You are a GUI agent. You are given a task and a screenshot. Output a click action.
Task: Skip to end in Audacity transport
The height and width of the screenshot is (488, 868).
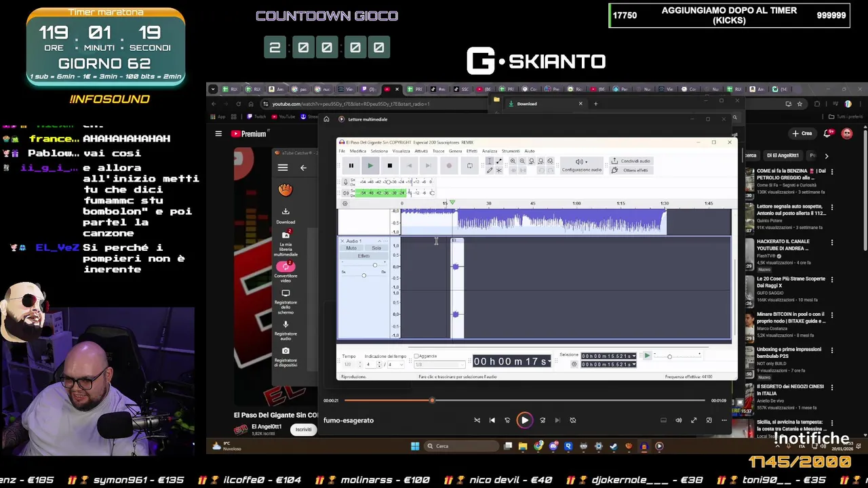click(428, 165)
